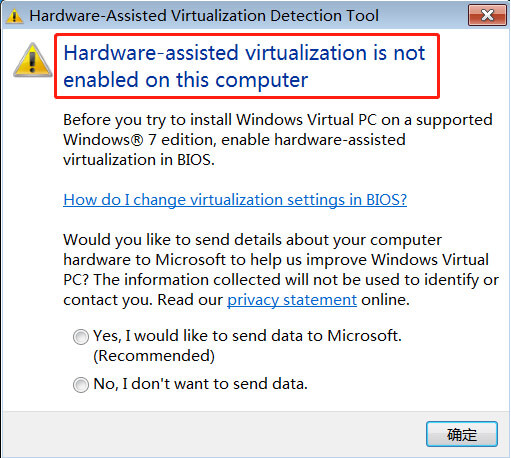
Task: Click the large yellow warning triangle icon
Action: point(32,60)
